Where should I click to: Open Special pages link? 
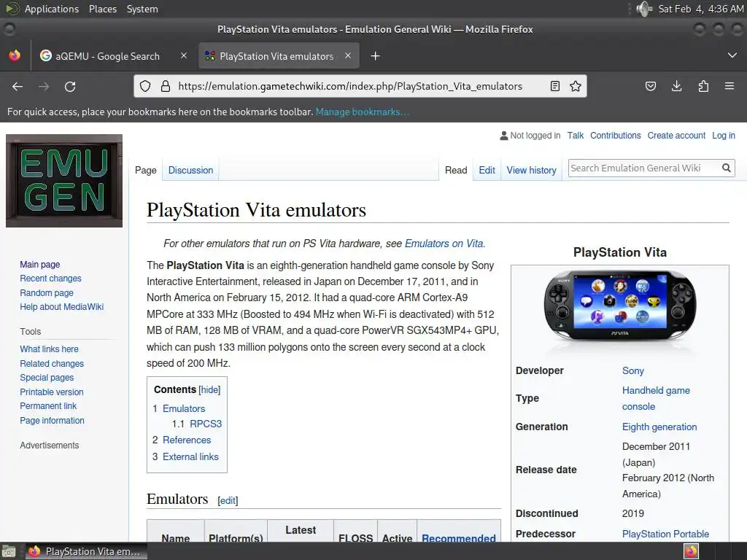[47, 378]
